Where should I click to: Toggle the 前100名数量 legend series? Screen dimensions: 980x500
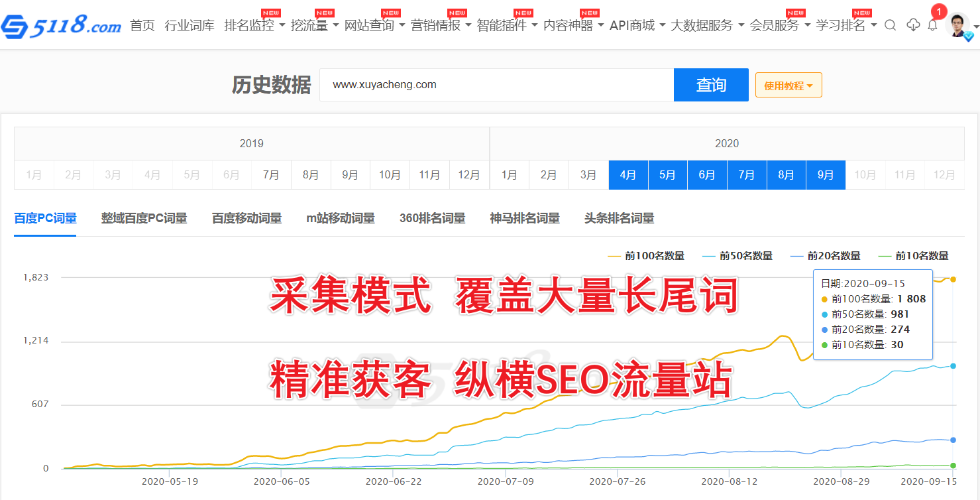[x=645, y=256]
